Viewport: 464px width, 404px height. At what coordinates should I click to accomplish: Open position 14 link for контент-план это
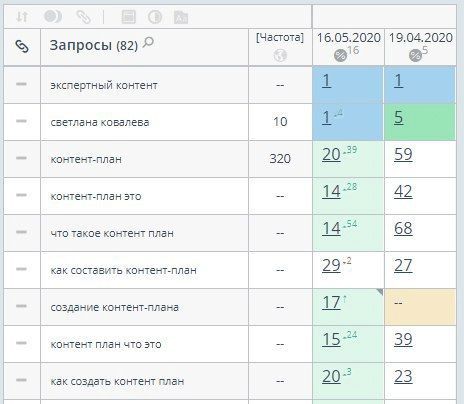pyautogui.click(x=331, y=192)
